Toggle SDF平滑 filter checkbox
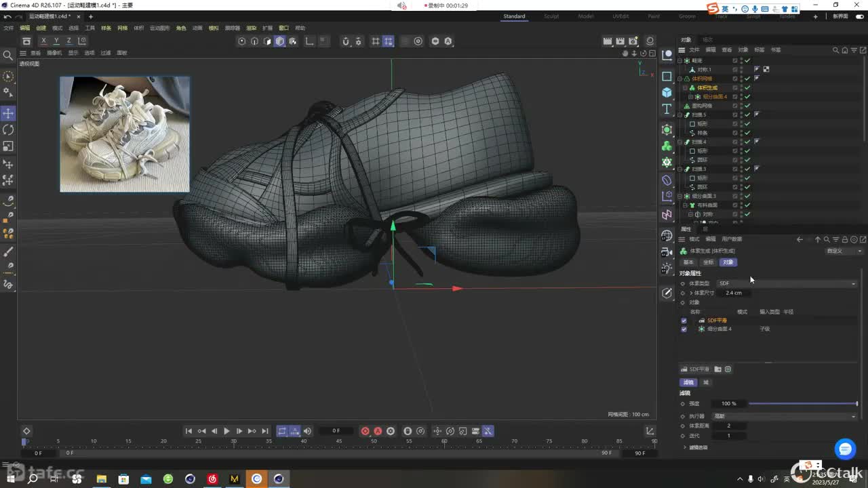 pos(684,321)
